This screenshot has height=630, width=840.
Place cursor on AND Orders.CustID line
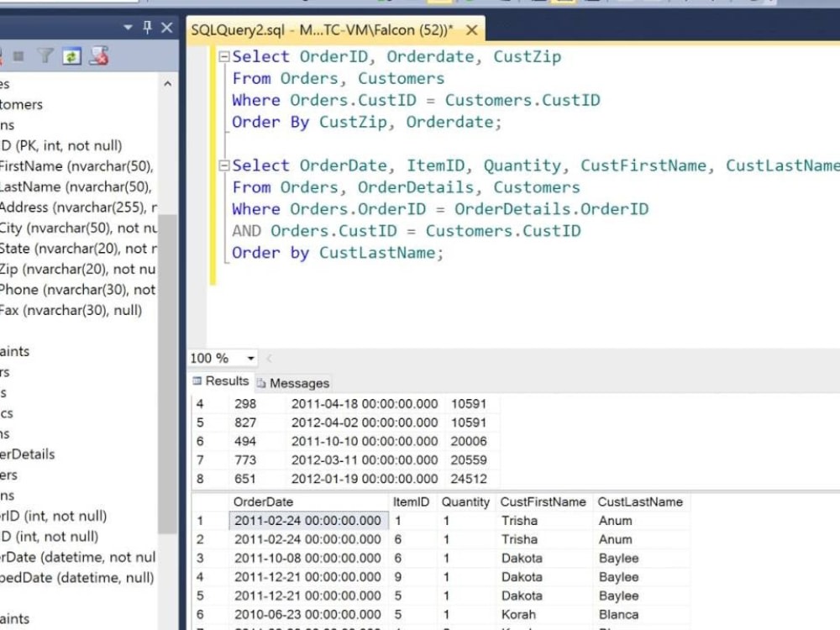pos(406,231)
